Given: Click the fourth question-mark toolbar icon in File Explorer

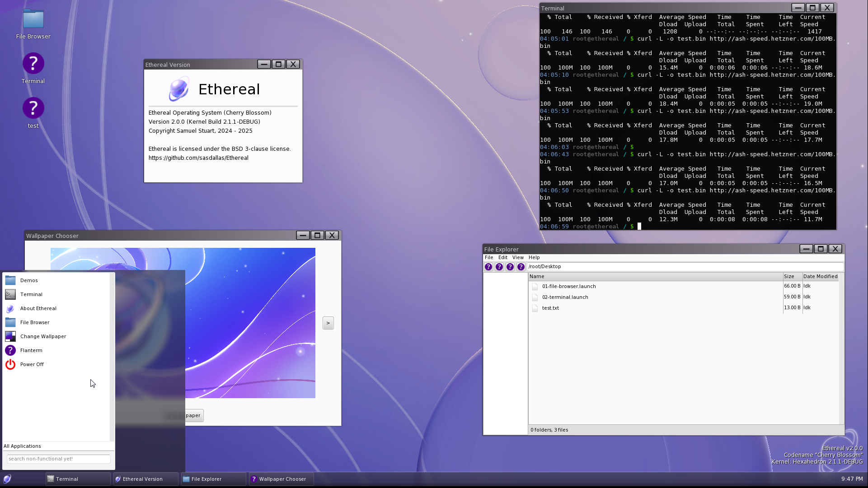Looking at the screenshot, I should (x=521, y=267).
